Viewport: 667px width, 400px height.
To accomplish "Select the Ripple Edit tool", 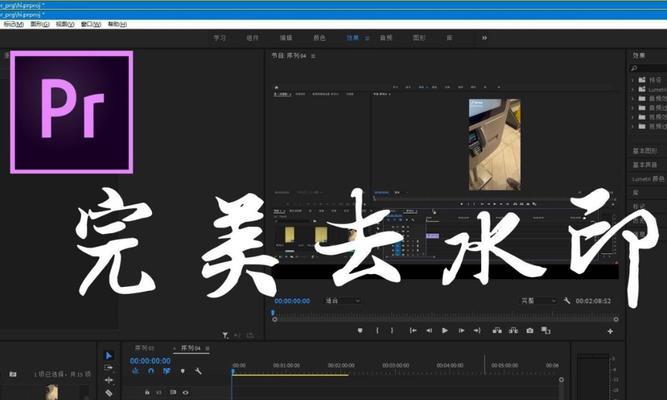I will 108,380.
